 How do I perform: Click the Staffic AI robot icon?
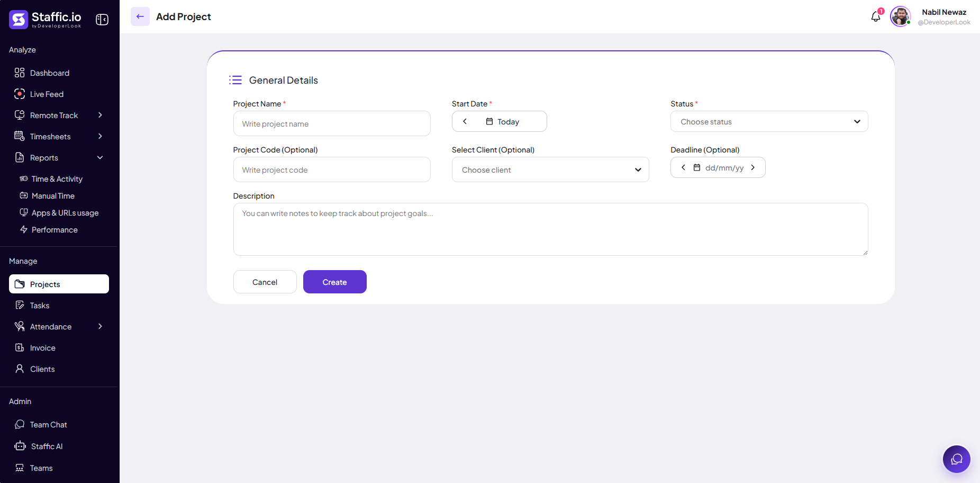pyautogui.click(x=20, y=446)
